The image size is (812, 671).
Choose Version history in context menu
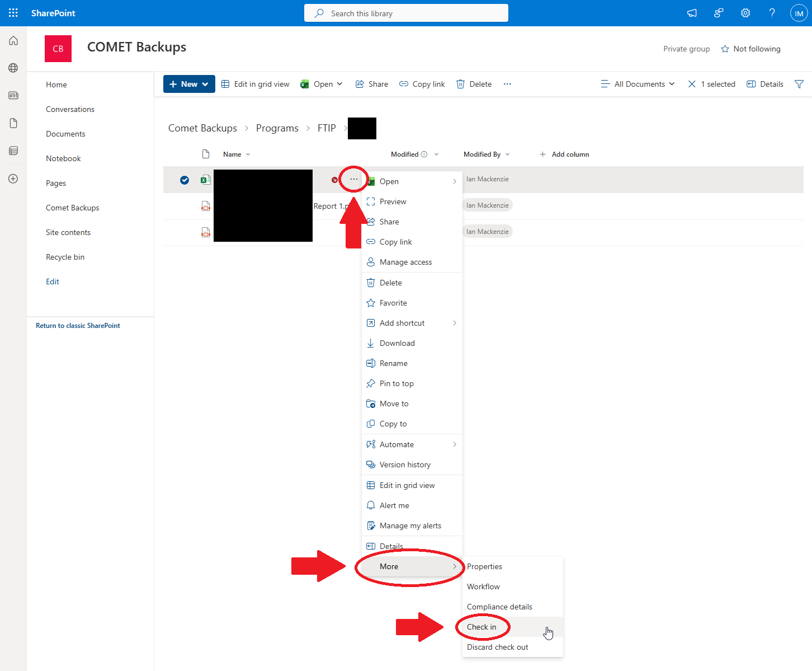coord(405,464)
